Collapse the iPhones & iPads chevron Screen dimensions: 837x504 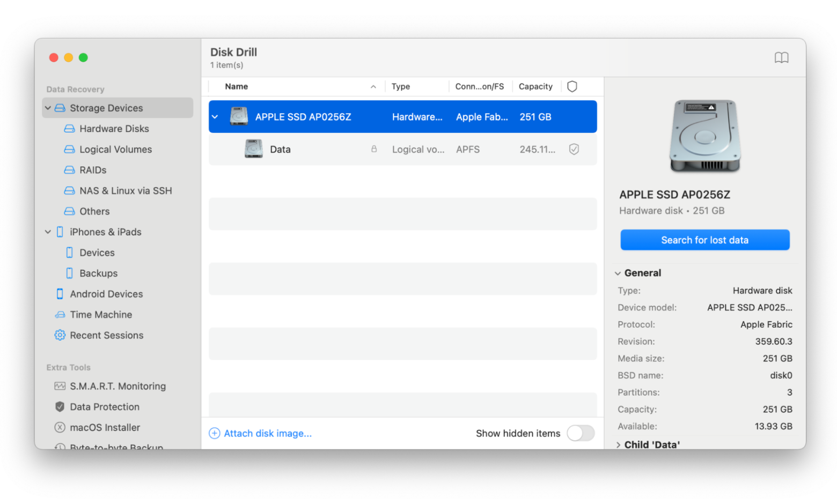(x=48, y=232)
